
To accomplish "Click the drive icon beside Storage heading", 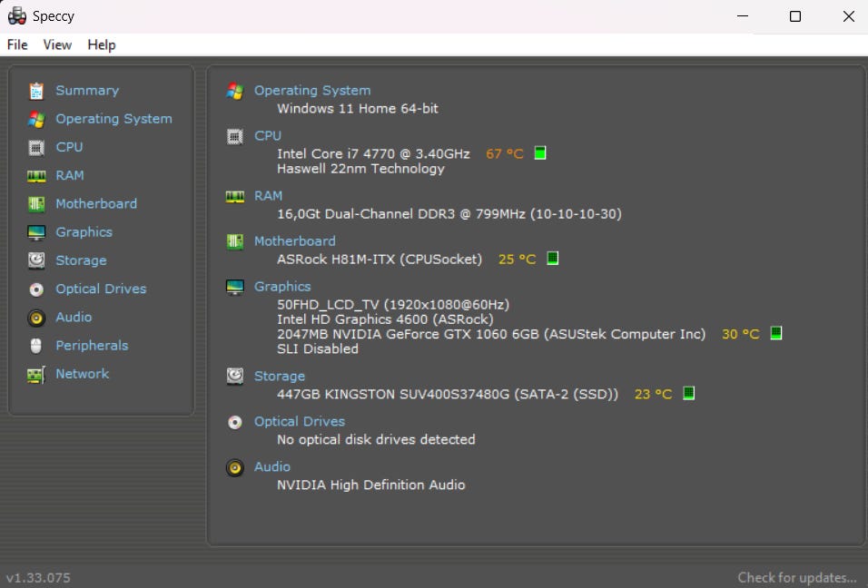I will tap(235, 377).
